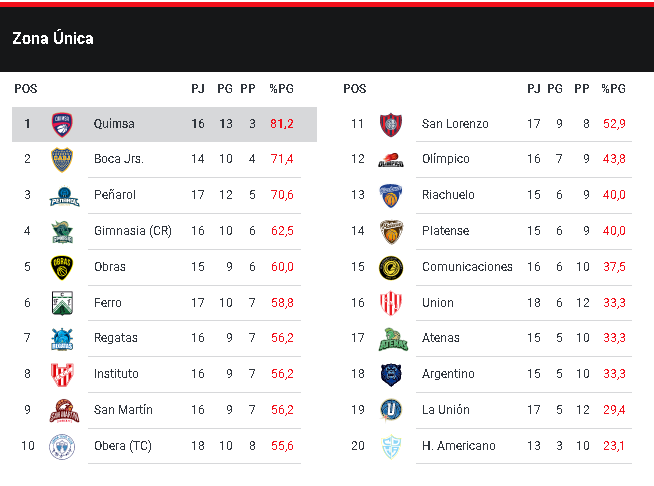
Task: Click the Obras team badge
Action: (63, 267)
